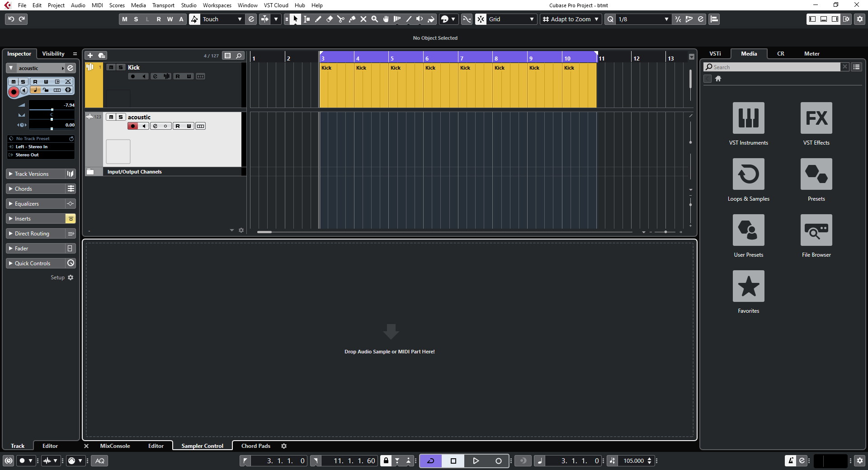Click the Input/Output Channels folder row
The width and height of the screenshot is (868, 470).
coord(165,172)
